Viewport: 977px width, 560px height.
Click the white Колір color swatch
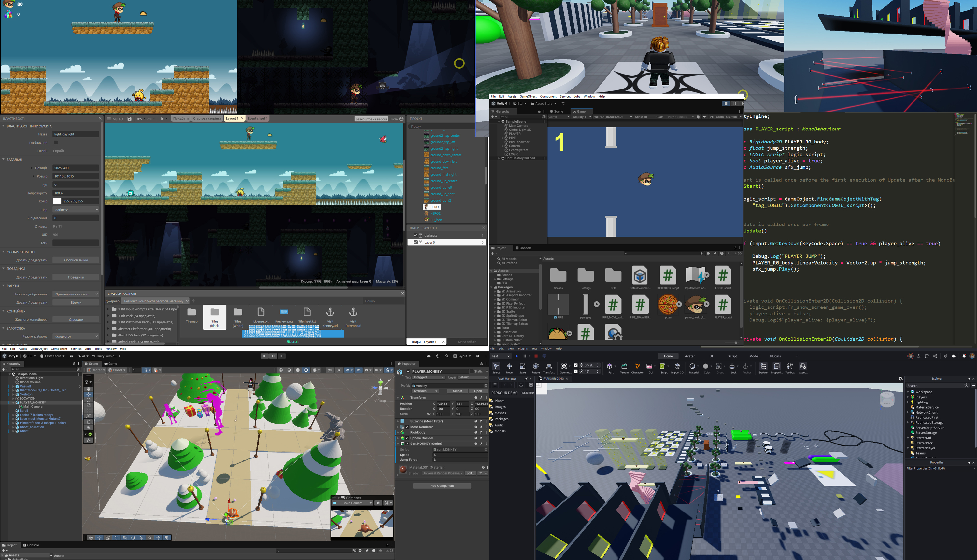point(57,201)
